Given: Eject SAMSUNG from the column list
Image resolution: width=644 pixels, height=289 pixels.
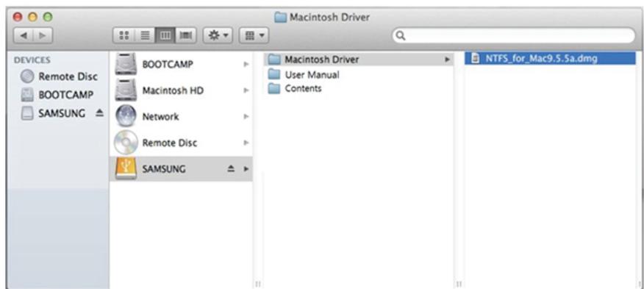Looking at the screenshot, I should [231, 169].
